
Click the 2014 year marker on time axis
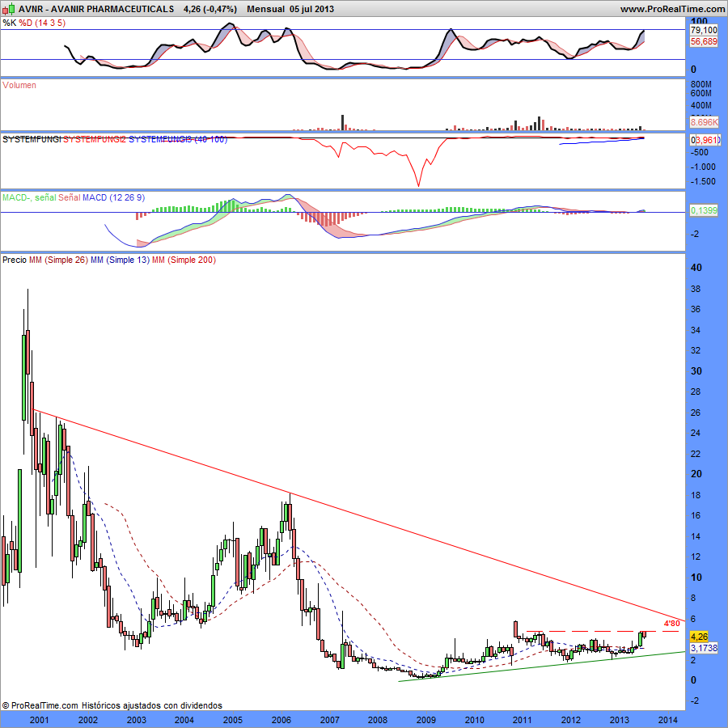(x=667, y=720)
